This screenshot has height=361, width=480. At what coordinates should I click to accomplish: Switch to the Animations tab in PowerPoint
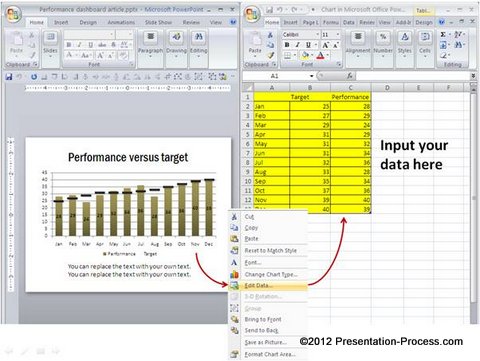click(121, 22)
